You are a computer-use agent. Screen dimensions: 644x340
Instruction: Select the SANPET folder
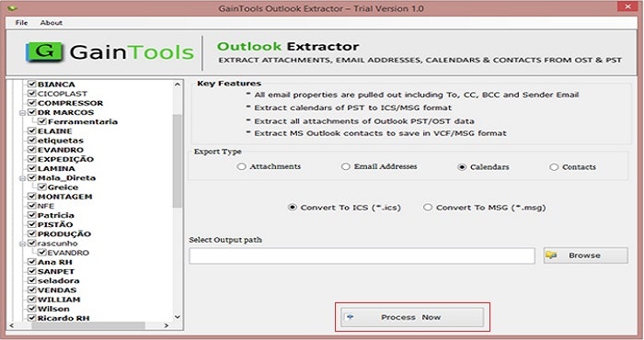[56, 271]
